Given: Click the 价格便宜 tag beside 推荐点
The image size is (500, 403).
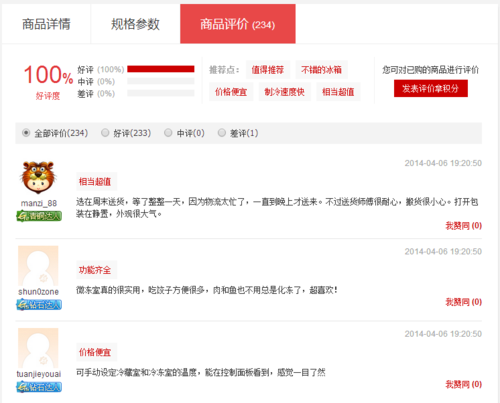Looking at the screenshot, I should pos(231,92).
